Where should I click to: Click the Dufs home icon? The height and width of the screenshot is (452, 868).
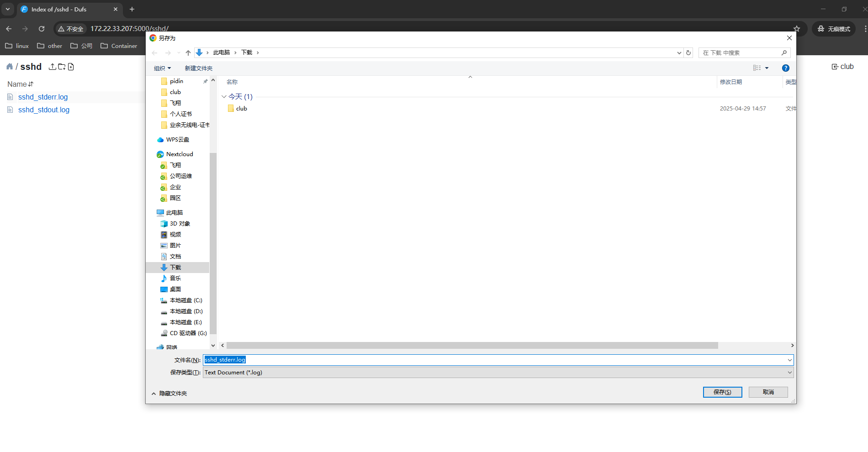coord(10,67)
